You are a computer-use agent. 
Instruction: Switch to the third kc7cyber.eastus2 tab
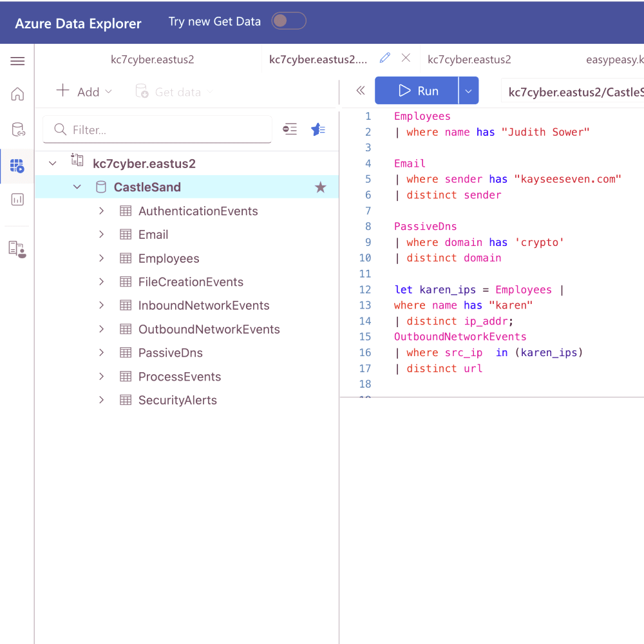click(x=469, y=59)
